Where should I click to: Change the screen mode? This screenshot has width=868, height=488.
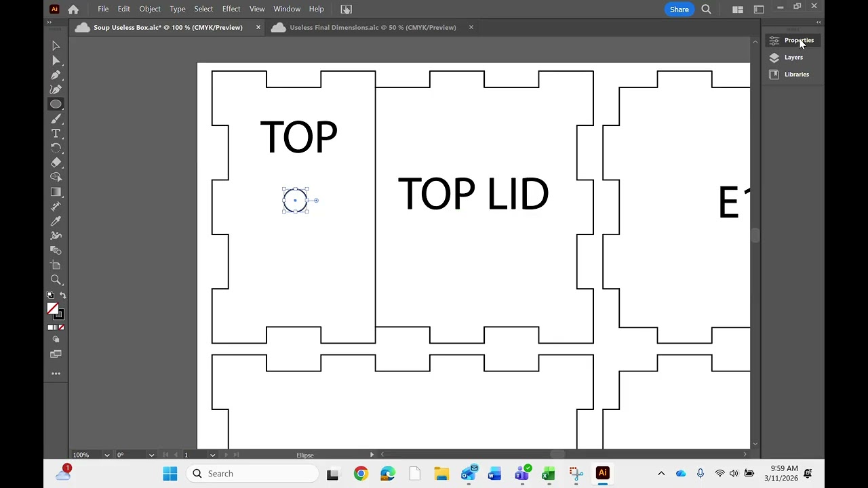tap(56, 354)
